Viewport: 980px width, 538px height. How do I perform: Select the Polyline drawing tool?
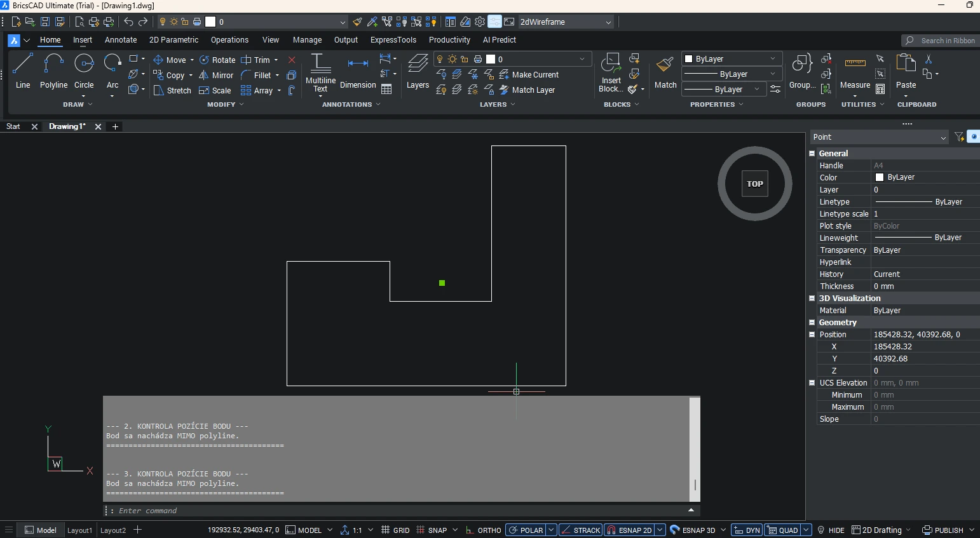click(x=53, y=70)
